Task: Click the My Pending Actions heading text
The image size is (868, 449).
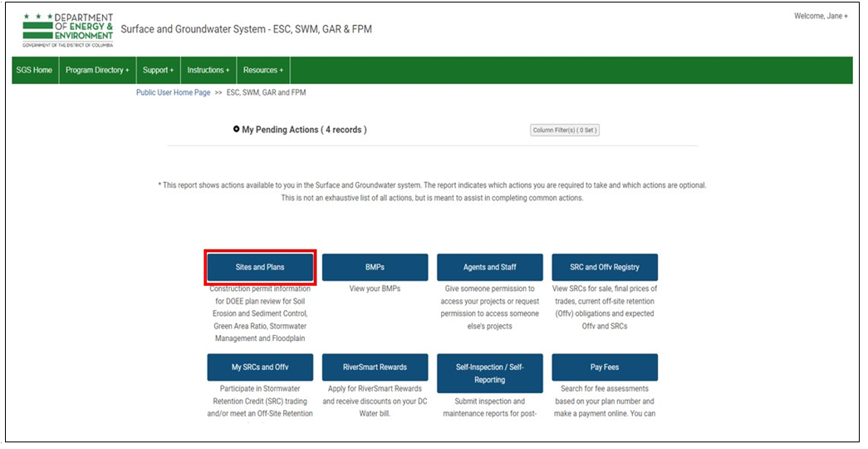Action: coord(304,130)
